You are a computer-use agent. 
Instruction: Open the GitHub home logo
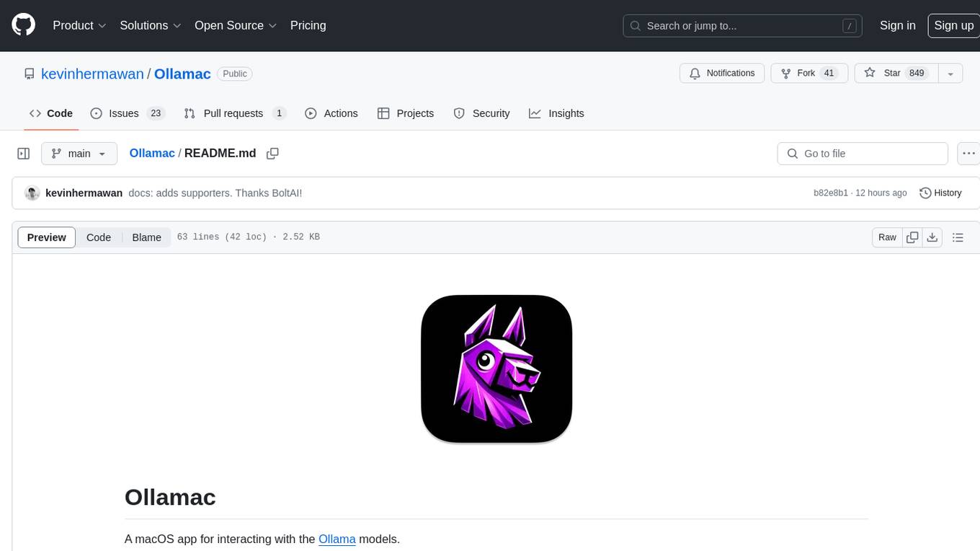(23, 25)
